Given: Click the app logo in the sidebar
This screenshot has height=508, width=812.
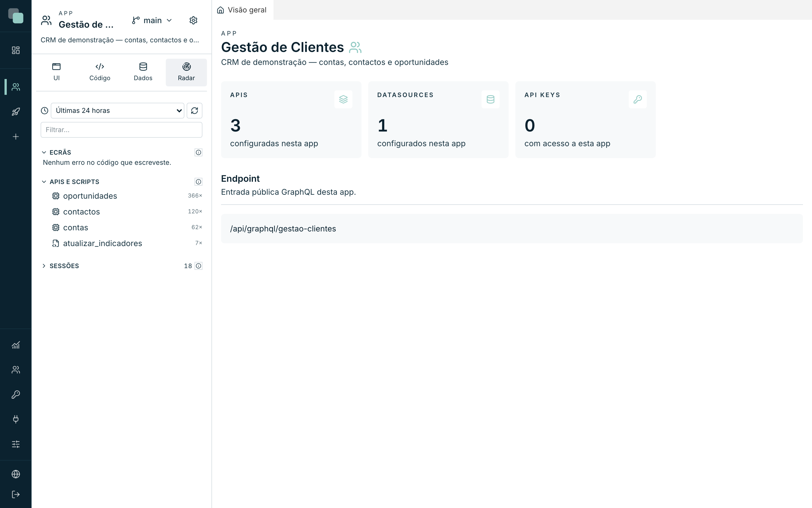Looking at the screenshot, I should tap(16, 16).
